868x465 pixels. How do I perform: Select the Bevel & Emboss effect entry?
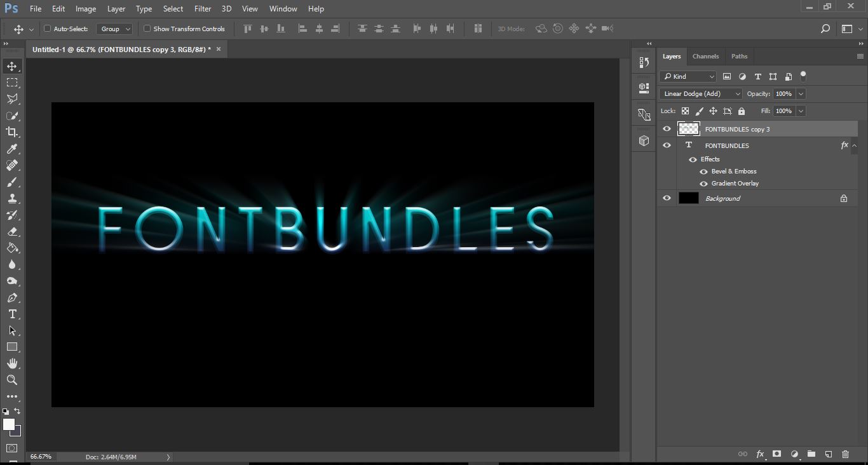(734, 172)
